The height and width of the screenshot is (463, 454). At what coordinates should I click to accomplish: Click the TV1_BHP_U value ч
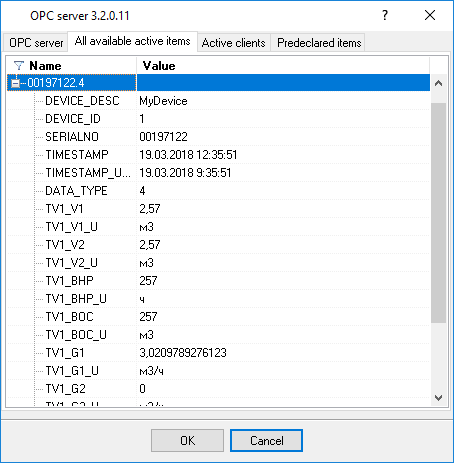142,300
